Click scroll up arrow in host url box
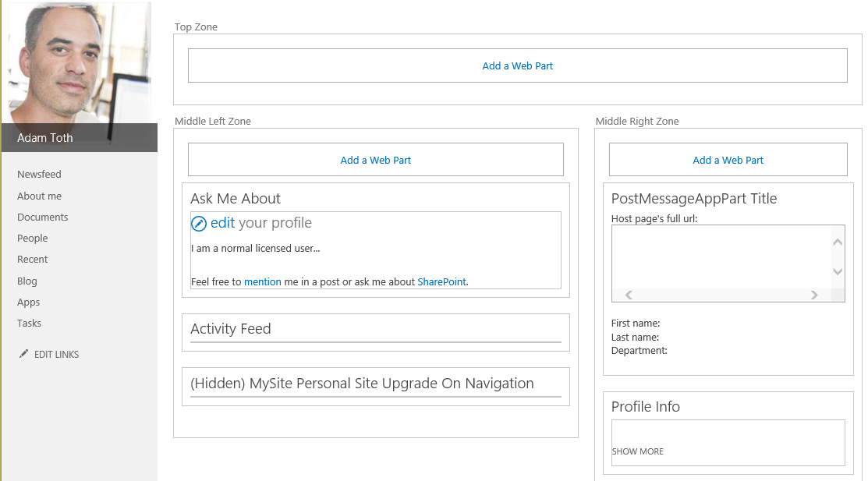Image resolution: width=868 pixels, height=481 pixels. click(838, 242)
